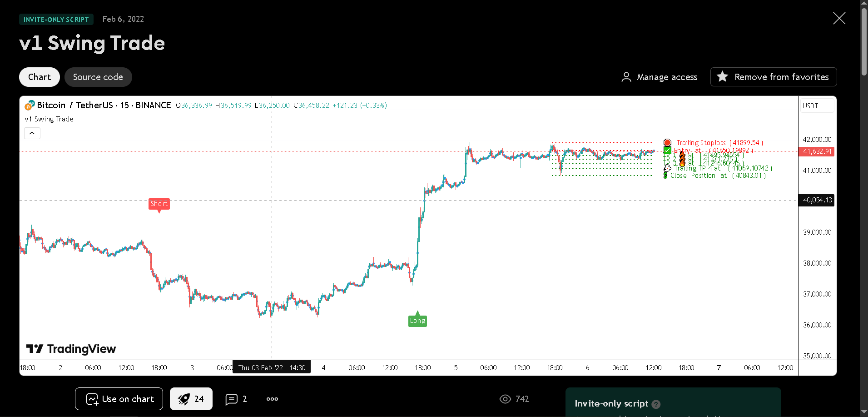Remove script from favorites
The height and width of the screenshot is (417, 868).
coord(774,77)
